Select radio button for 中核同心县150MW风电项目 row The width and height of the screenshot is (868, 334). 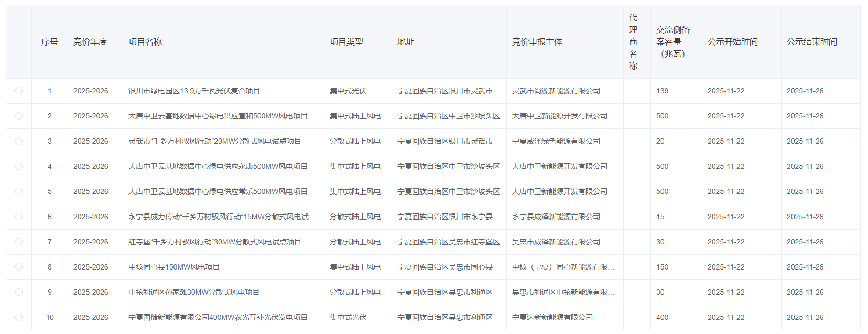(19, 267)
